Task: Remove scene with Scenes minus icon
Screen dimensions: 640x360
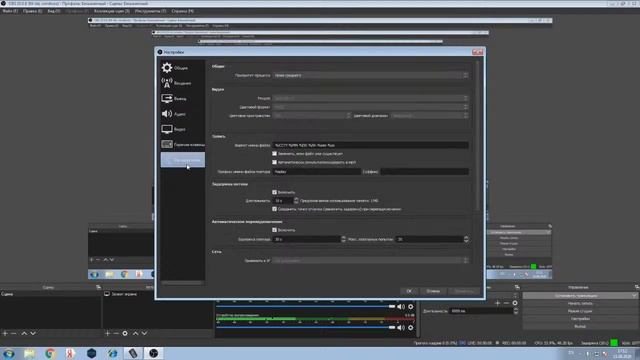Action: [x=14, y=333]
